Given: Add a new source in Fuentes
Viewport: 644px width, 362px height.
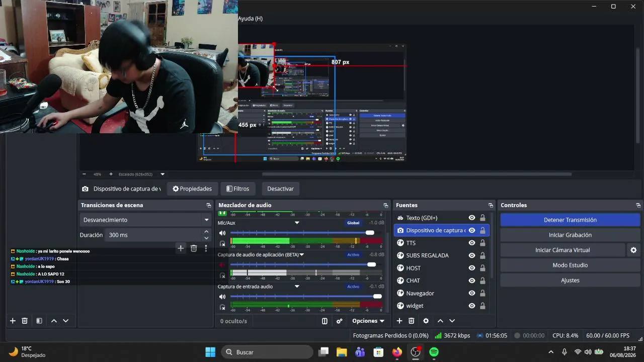Looking at the screenshot, I should point(399,321).
